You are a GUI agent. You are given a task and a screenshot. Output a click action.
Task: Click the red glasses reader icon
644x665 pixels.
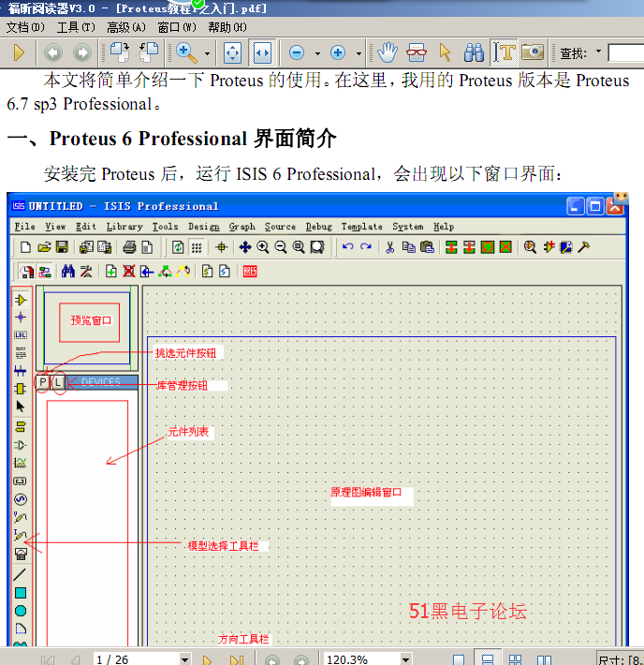point(417,53)
